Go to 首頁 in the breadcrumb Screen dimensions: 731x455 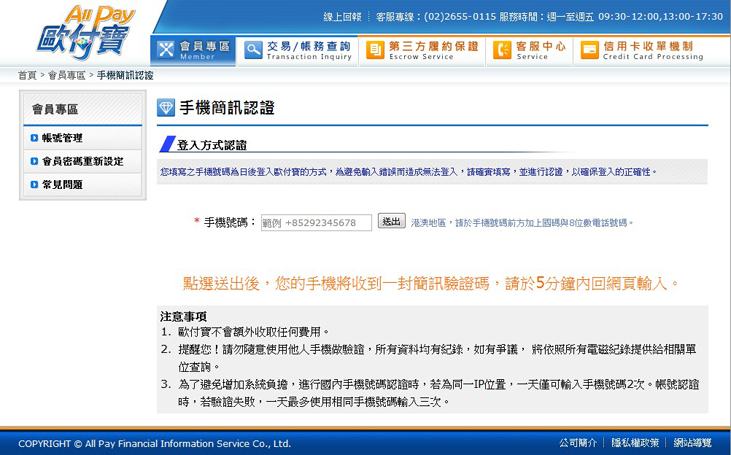pyautogui.click(x=27, y=76)
